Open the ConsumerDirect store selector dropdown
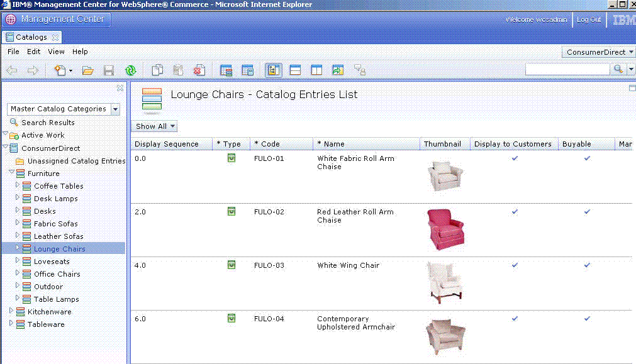Viewport: 636px width, 364px height. (598, 52)
